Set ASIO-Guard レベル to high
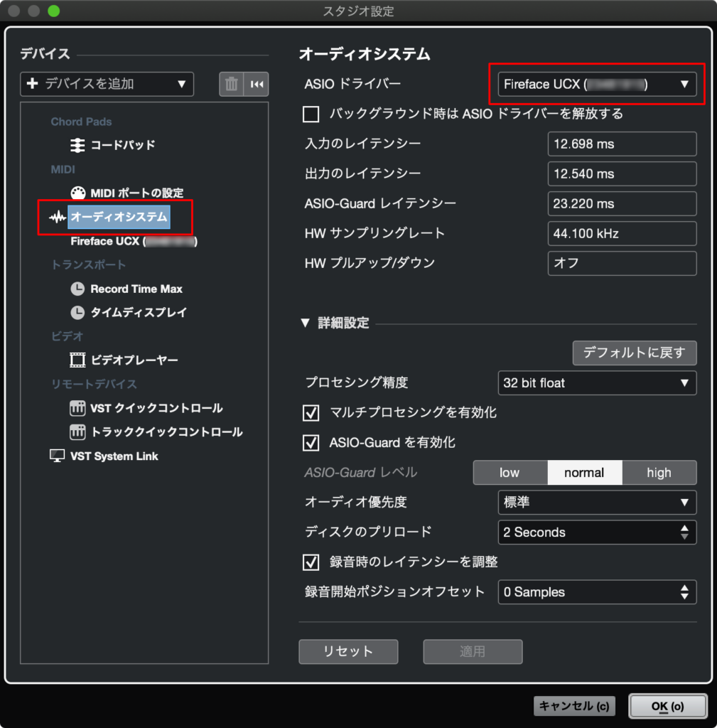The width and height of the screenshot is (717, 728). click(659, 472)
